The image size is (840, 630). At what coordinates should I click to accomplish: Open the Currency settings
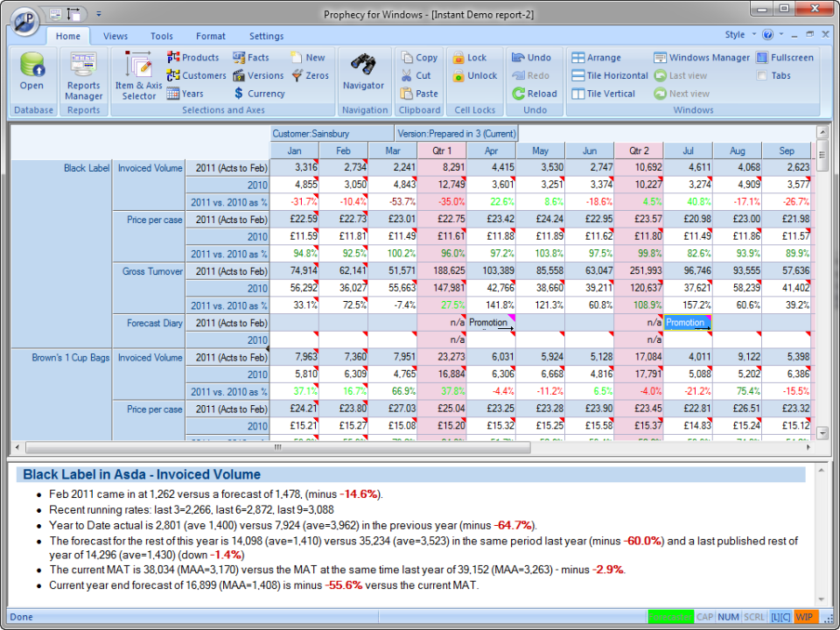pyautogui.click(x=267, y=94)
